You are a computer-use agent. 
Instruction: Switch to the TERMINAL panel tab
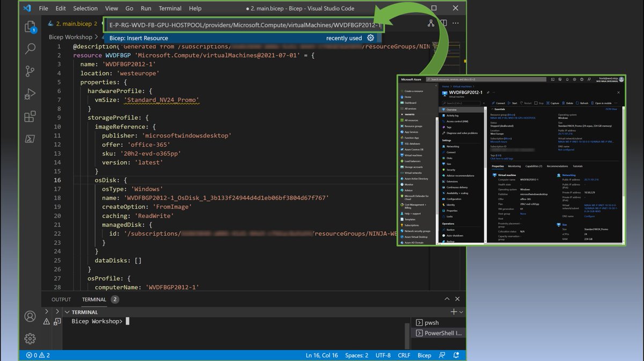pos(94,300)
